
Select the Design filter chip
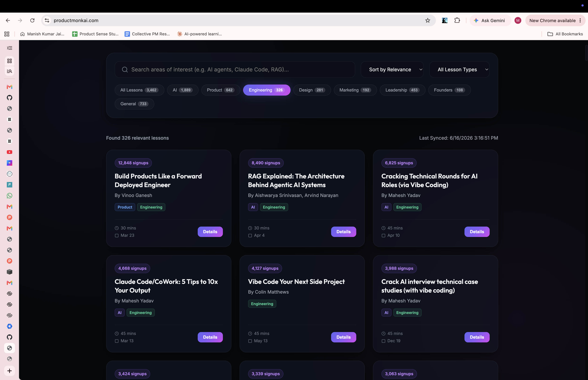(312, 90)
